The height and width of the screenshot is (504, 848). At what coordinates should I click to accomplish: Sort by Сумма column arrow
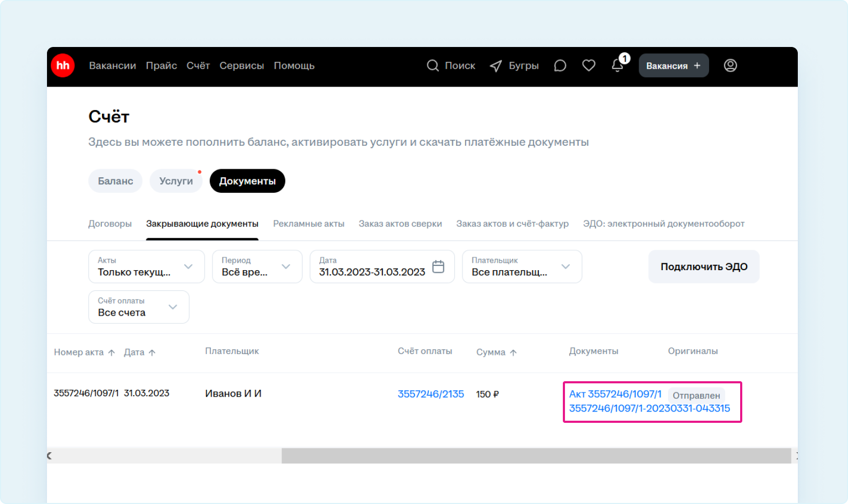(x=513, y=352)
